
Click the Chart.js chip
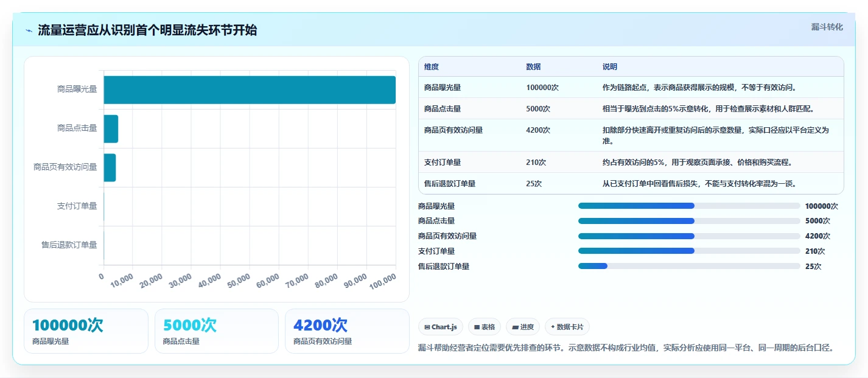pyautogui.click(x=441, y=327)
